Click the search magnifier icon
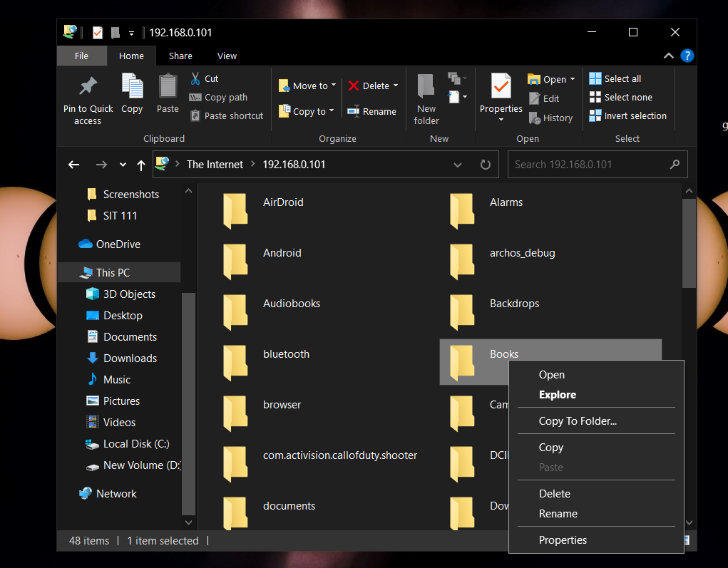Image resolution: width=728 pixels, height=568 pixels. coord(675,165)
